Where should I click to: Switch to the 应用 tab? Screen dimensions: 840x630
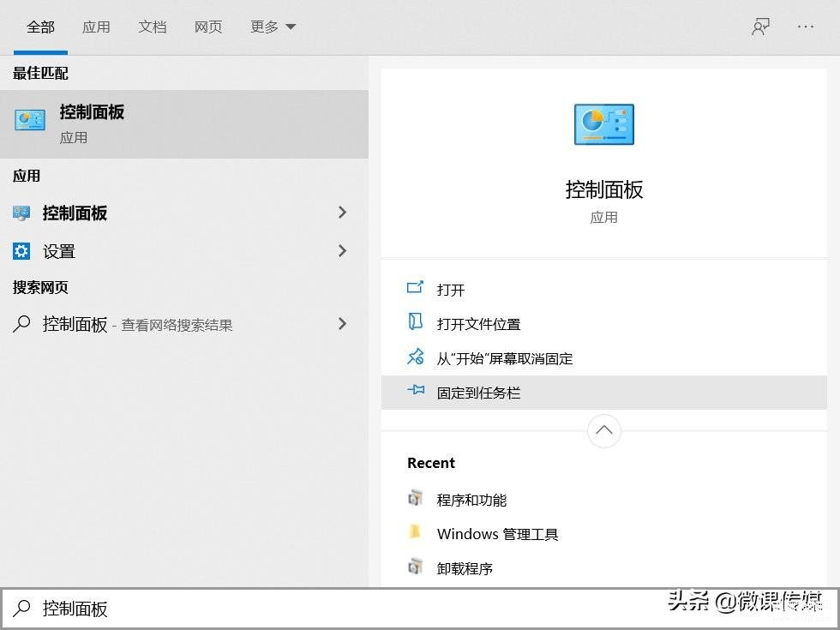pos(96,27)
